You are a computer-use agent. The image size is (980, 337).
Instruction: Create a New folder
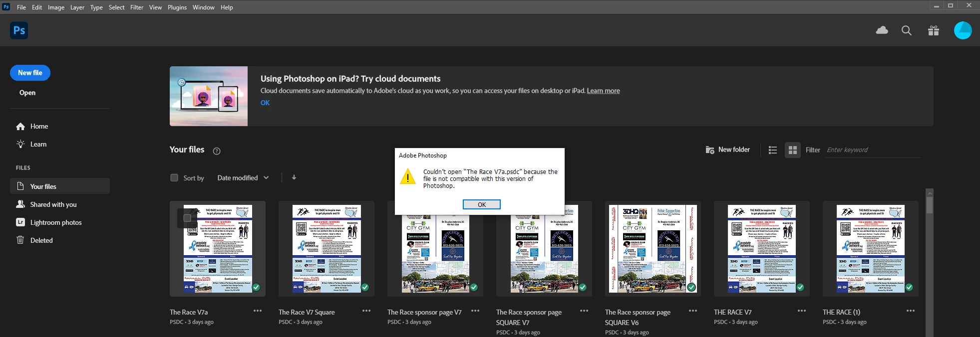point(727,150)
